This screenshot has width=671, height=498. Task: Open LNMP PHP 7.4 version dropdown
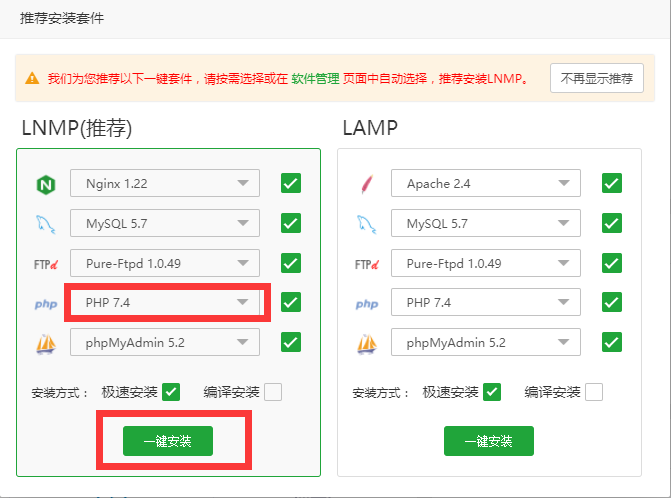pyautogui.click(x=165, y=302)
